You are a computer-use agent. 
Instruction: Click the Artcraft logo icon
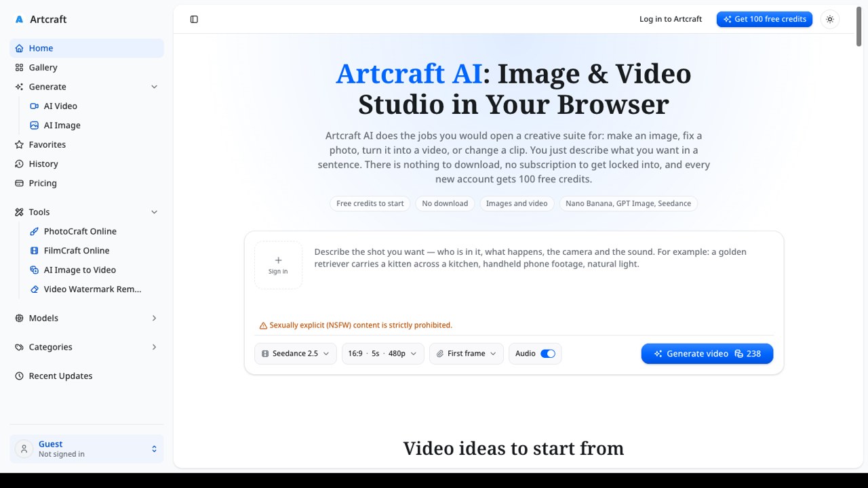click(x=19, y=20)
